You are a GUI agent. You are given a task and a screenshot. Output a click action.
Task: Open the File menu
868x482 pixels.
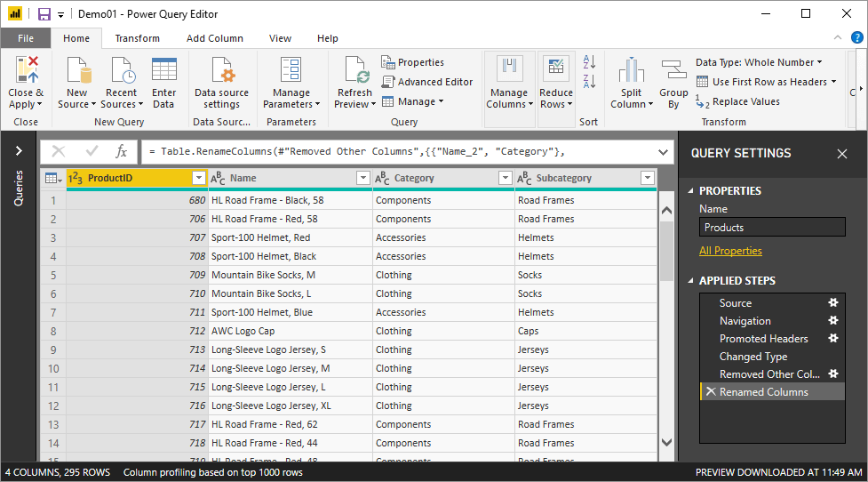pyautogui.click(x=26, y=38)
